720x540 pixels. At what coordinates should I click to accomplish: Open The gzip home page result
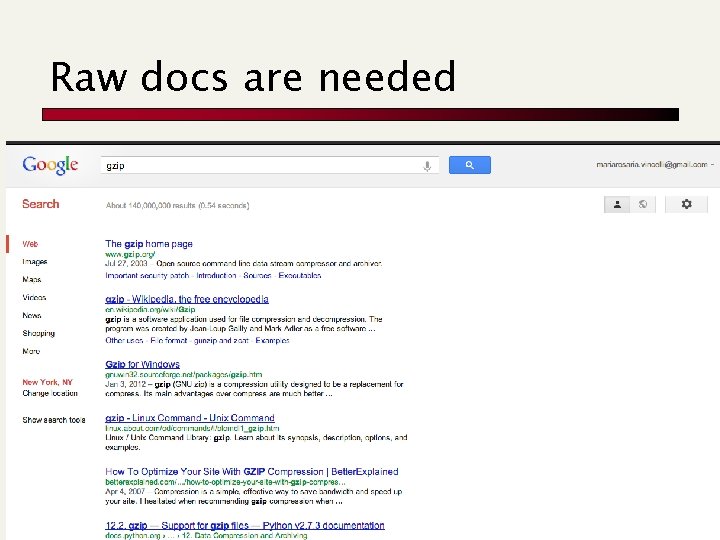tap(149, 244)
